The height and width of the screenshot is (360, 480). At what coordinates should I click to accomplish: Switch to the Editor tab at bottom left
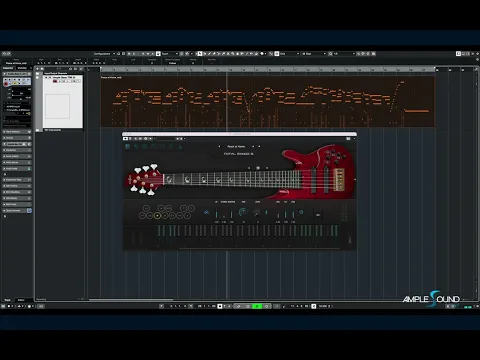[x=21, y=300]
